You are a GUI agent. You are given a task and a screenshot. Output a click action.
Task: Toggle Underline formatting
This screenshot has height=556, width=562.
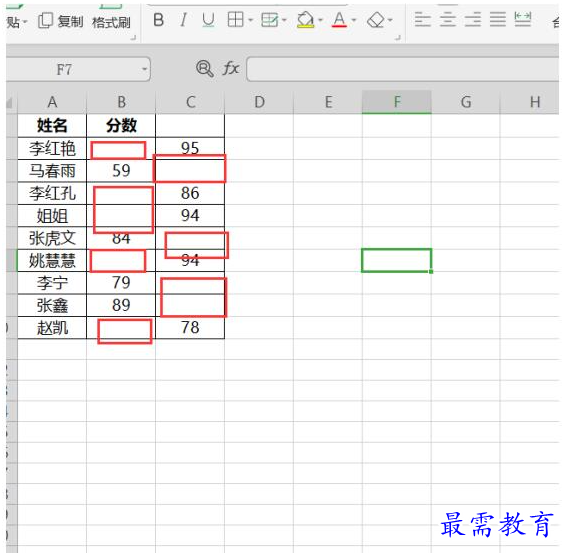[208, 20]
